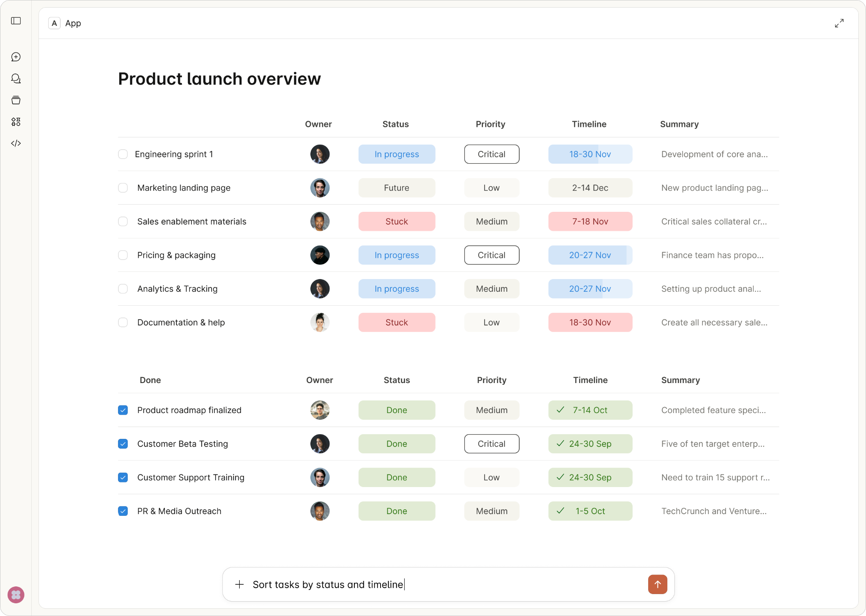
Task: Uncheck the PR & Media Outreach task
Action: point(123,511)
